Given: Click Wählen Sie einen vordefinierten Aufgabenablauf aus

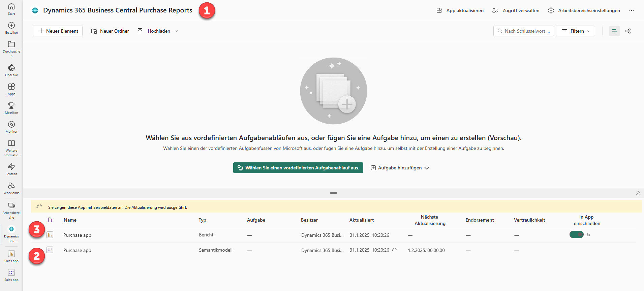Looking at the screenshot, I should point(298,168).
